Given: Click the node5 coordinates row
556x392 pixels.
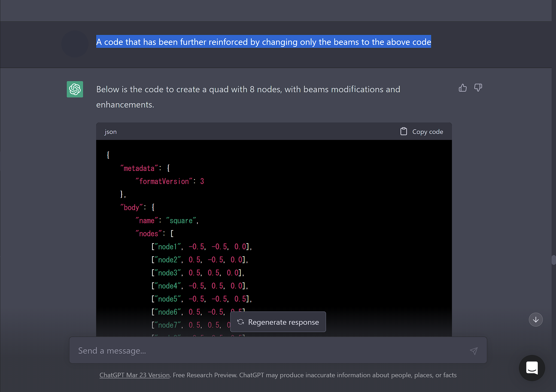Looking at the screenshot, I should click(202, 299).
